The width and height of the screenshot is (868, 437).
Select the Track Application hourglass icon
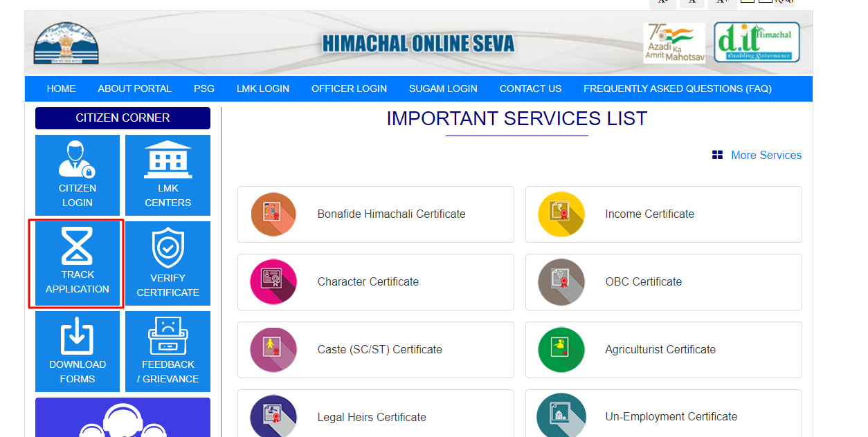77,245
